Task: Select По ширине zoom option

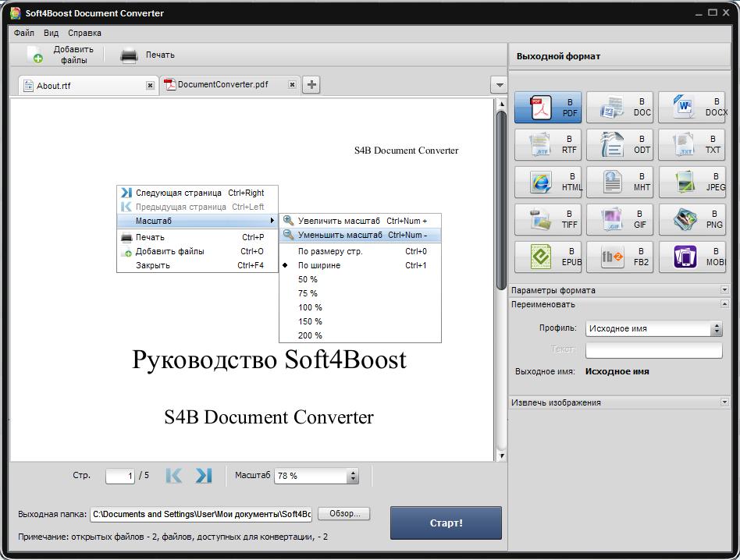Action: 360,265
